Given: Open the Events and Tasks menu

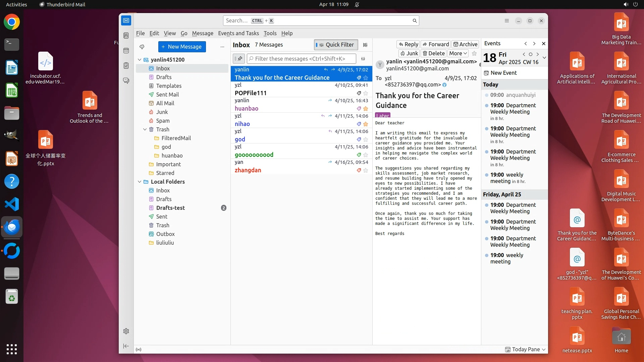Looking at the screenshot, I should (x=238, y=33).
